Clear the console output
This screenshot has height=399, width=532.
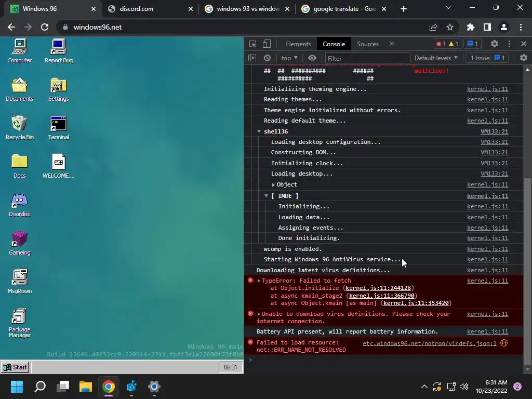pyautogui.click(x=268, y=58)
